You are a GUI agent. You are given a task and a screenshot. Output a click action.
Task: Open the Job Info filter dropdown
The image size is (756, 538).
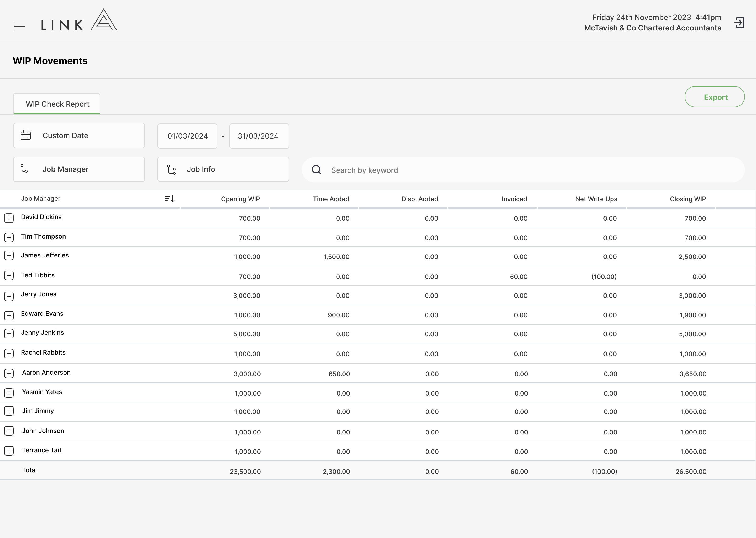pos(223,169)
